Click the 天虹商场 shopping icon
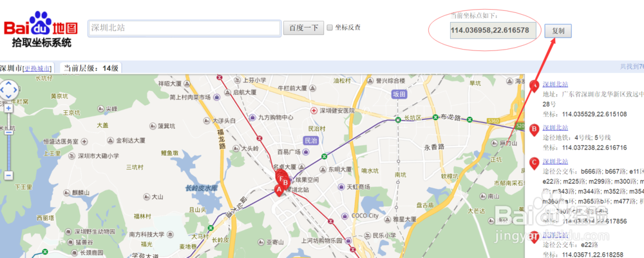 pyautogui.click(x=341, y=187)
